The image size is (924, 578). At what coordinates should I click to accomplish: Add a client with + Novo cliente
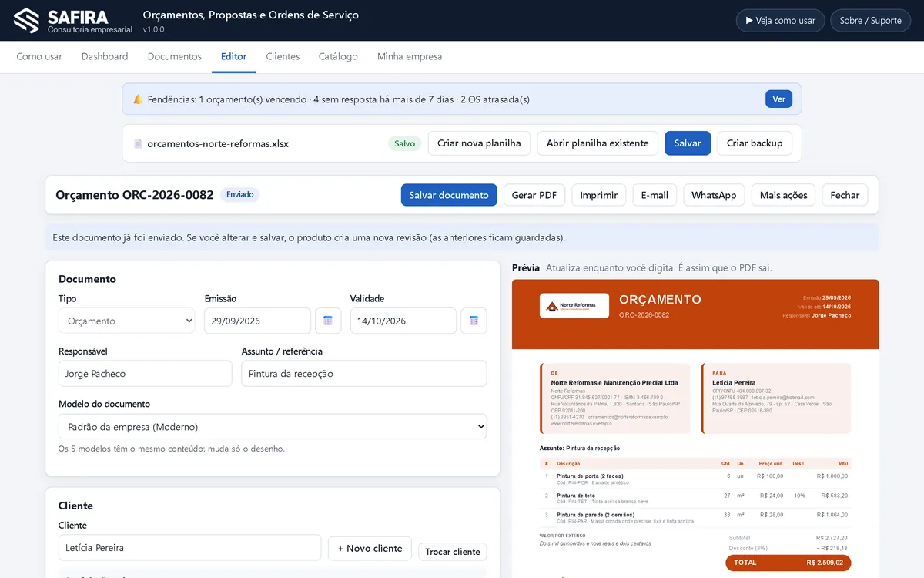[x=370, y=548]
